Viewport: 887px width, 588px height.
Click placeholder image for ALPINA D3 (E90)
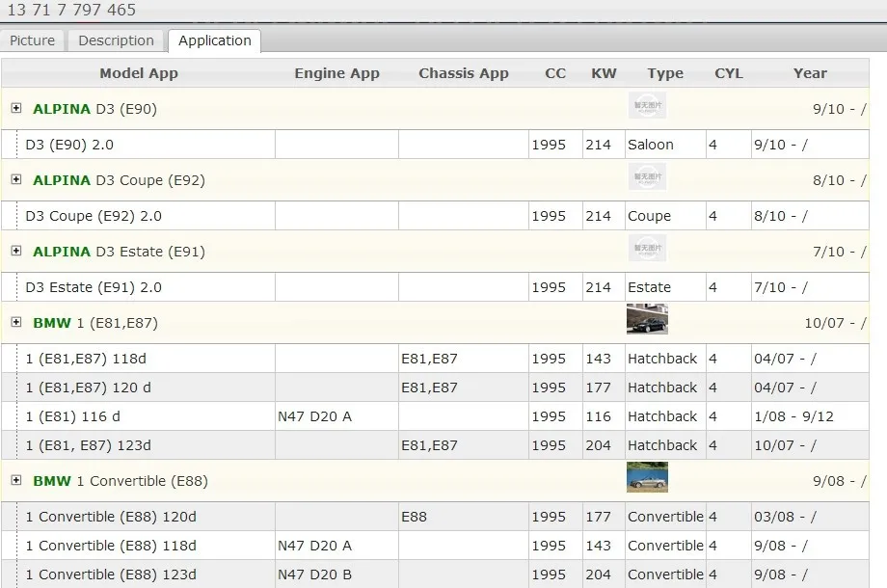tap(647, 105)
